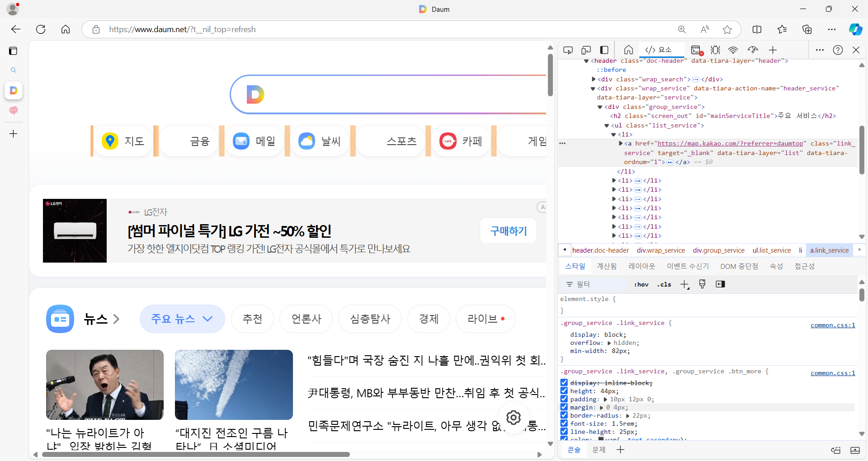Open browser Favorites star-list icon

782,29
